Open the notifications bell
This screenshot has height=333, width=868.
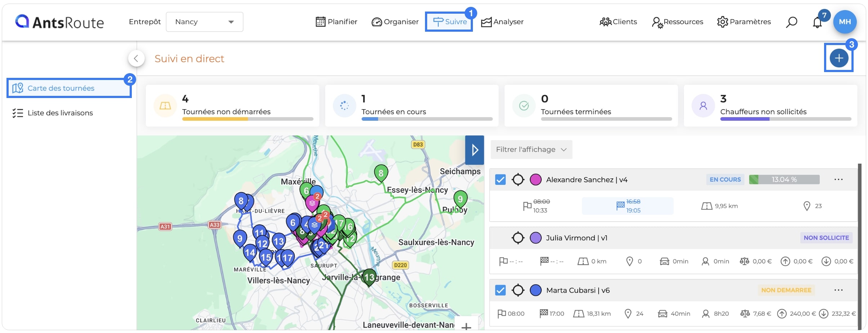click(817, 22)
